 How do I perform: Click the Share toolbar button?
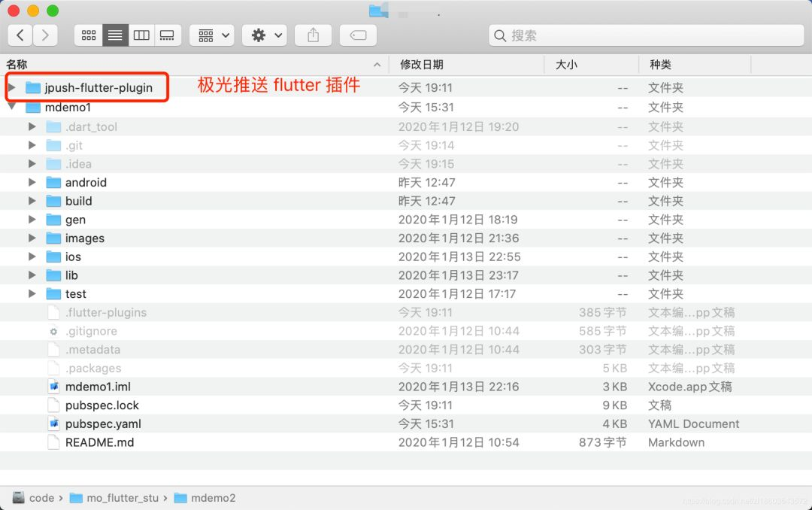tap(313, 35)
